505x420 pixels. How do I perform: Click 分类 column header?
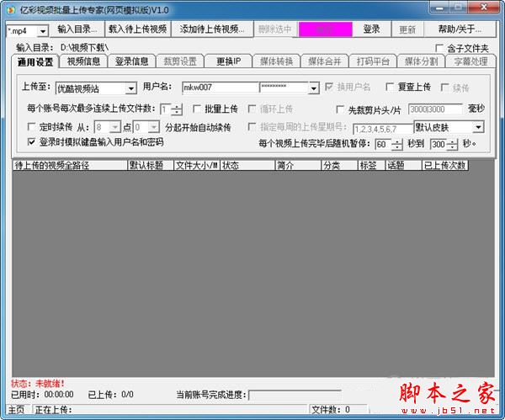339,166
